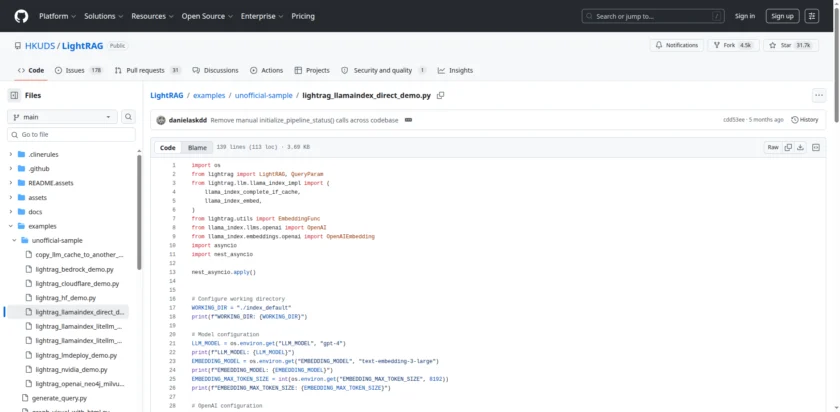840x412 pixels.
Task: Open the Projects tab
Action: click(x=312, y=70)
